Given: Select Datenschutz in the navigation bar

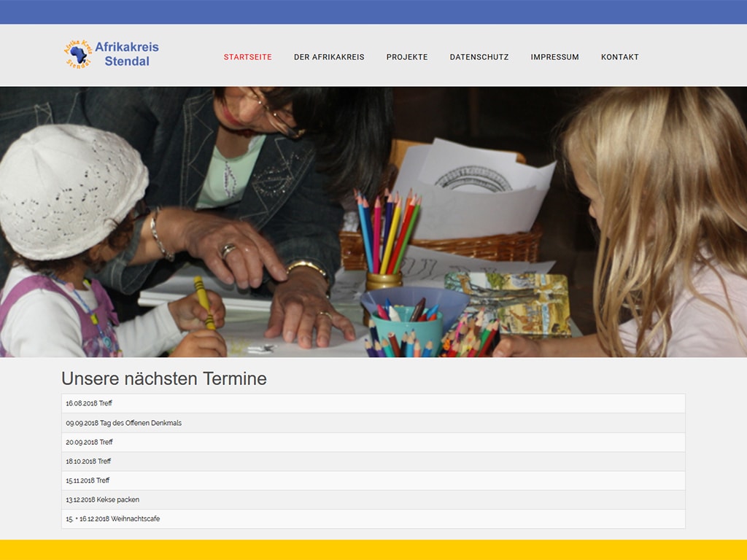Looking at the screenshot, I should [479, 57].
